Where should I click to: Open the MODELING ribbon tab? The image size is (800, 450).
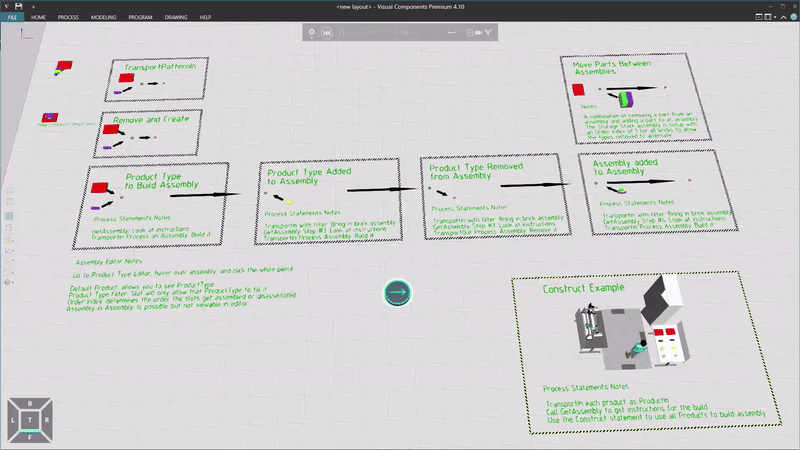[x=103, y=18]
